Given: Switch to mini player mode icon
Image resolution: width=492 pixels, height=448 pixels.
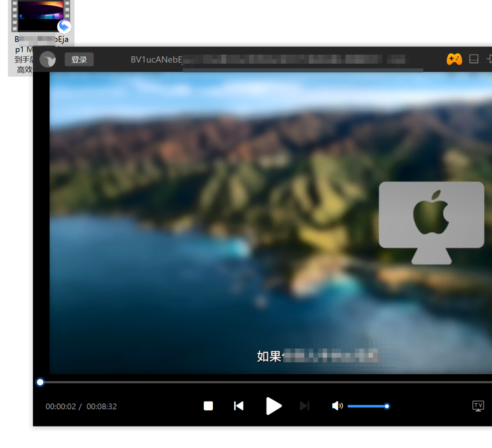Looking at the screenshot, I should pyautogui.click(x=473, y=59).
